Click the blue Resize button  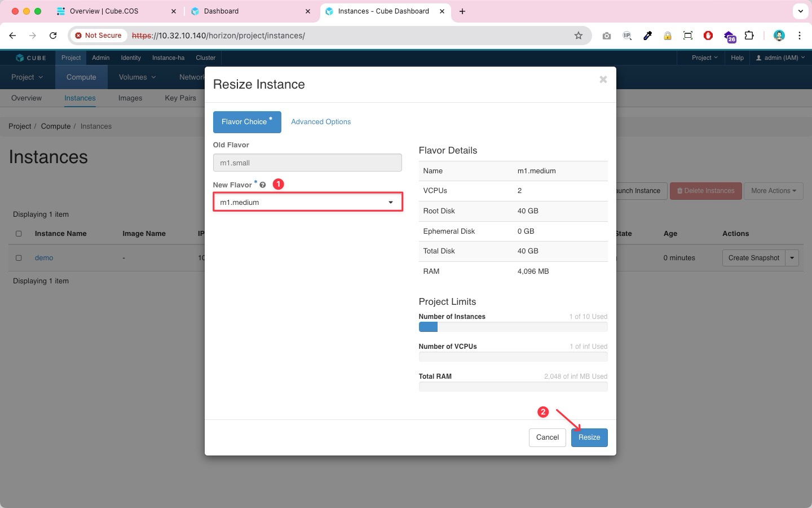click(x=589, y=437)
